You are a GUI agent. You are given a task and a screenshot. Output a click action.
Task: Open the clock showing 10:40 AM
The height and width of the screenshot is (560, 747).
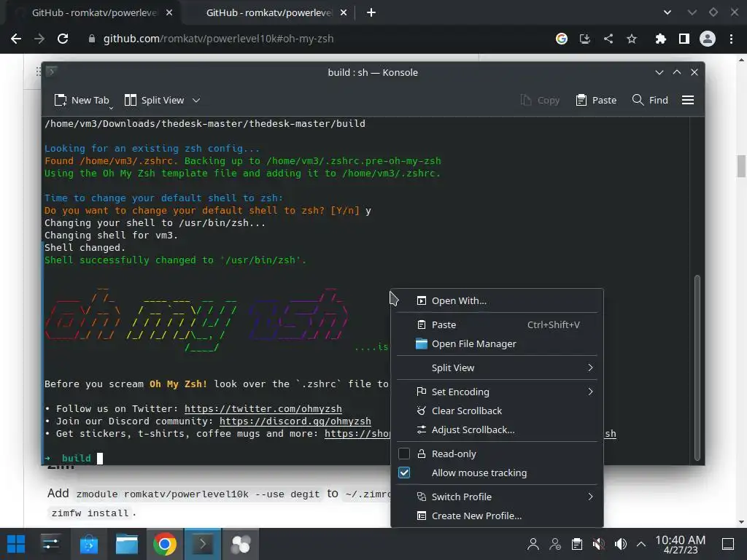[681, 544]
